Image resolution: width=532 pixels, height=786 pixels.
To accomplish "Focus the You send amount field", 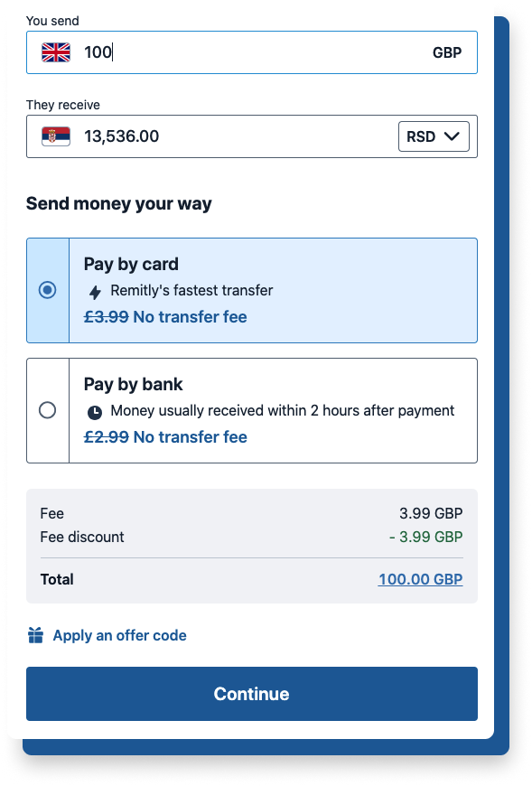I will 252,52.
